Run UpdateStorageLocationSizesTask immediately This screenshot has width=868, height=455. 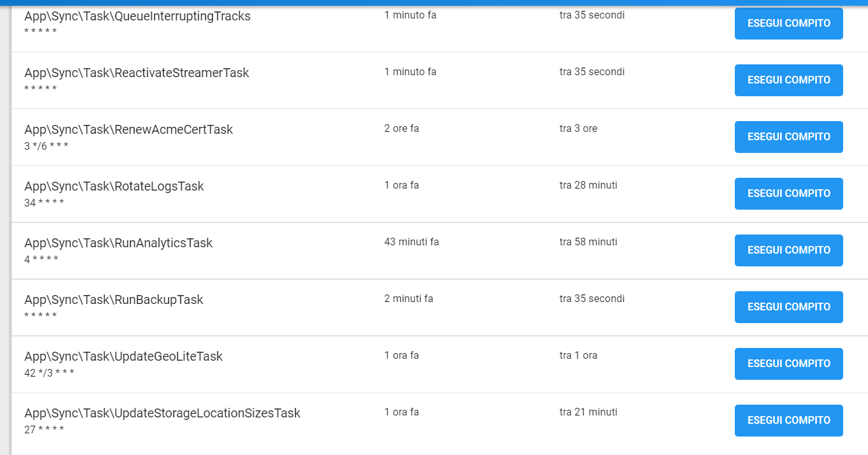[x=788, y=420]
